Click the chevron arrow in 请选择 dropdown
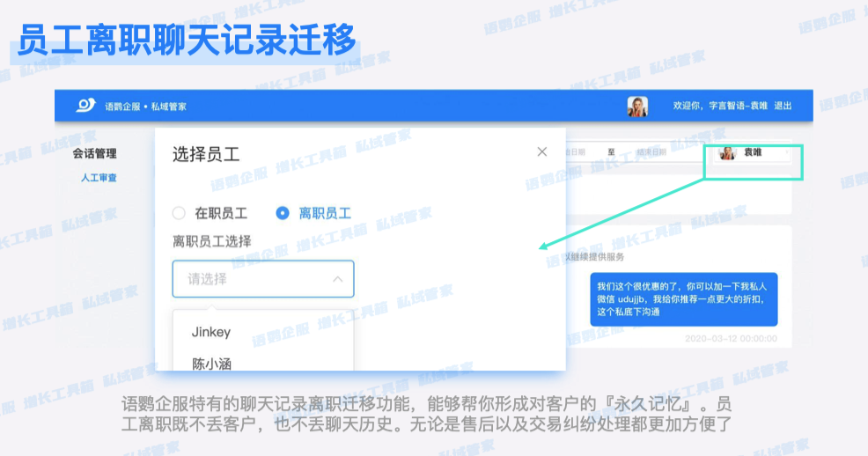Viewport: 868px width, 456px height. pyautogui.click(x=337, y=279)
